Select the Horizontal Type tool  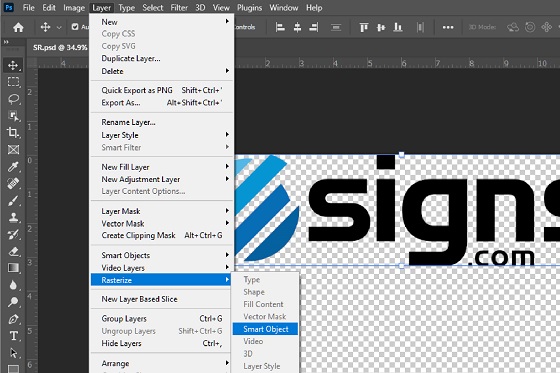click(13, 336)
